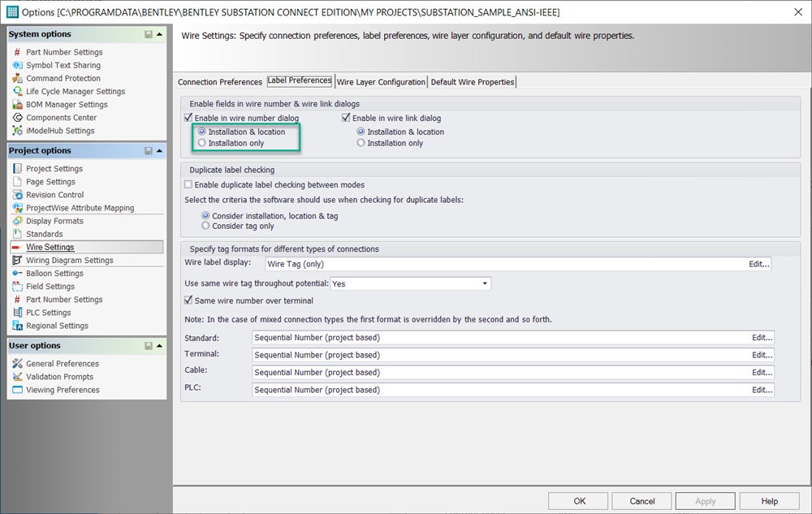Screen dimensions: 812x514
Task: Click the Standards icon
Action: (17, 234)
